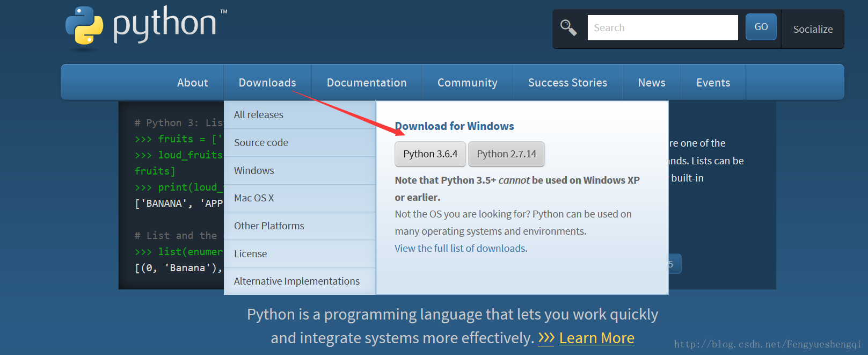This screenshot has width=868, height=355.
Task: Open the Downloads menu item
Action: [267, 83]
